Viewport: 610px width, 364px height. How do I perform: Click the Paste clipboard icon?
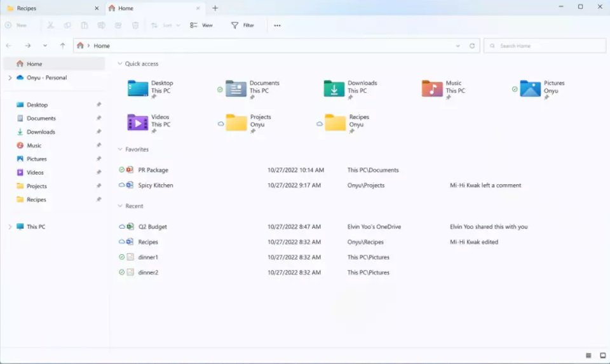pyautogui.click(x=85, y=25)
